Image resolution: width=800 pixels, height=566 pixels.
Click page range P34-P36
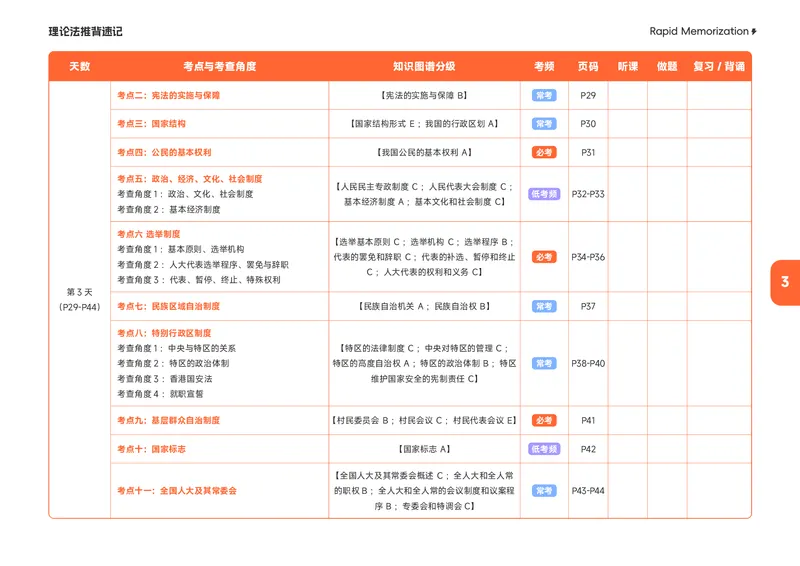tap(588, 257)
